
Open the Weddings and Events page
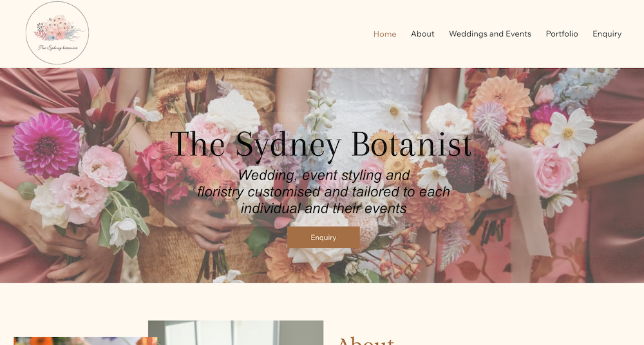click(x=490, y=34)
